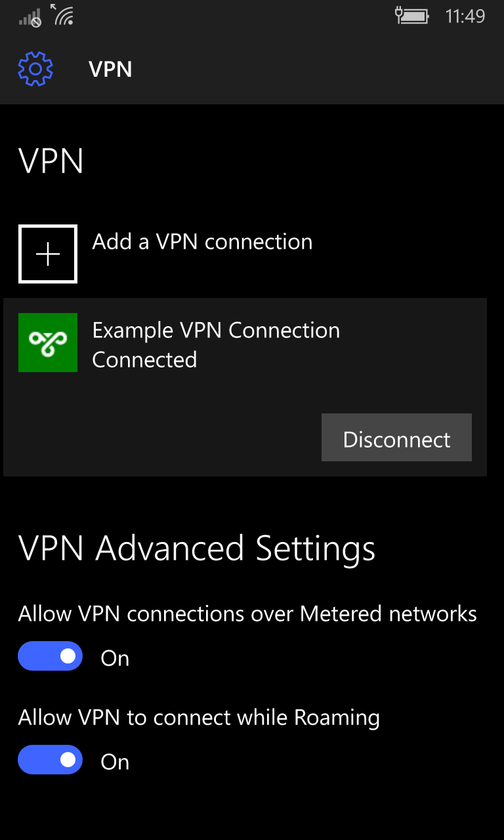Click the VPN title in header bar
Screen dimensions: 504x840
click(x=110, y=69)
